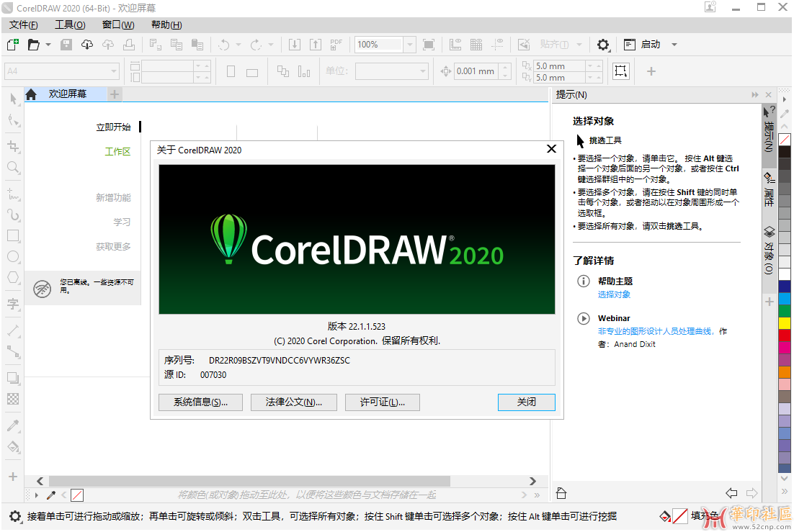794x532 pixels.
Task: Select the Rectangle tool in toolbox
Action: (13, 235)
